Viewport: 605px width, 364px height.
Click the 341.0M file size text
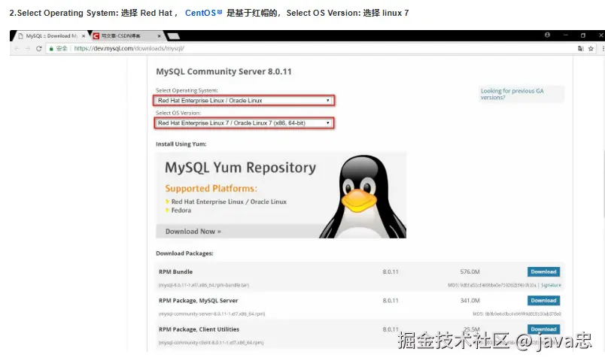[470, 300]
